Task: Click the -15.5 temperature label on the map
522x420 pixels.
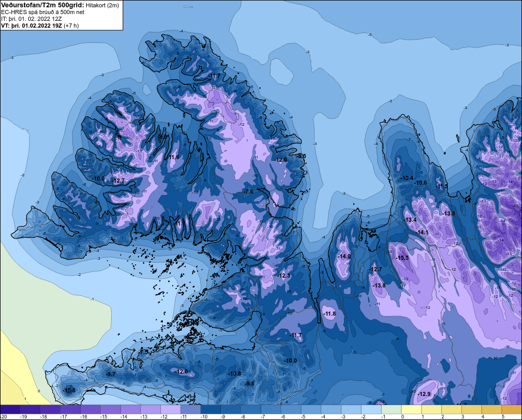Action: tap(402, 258)
